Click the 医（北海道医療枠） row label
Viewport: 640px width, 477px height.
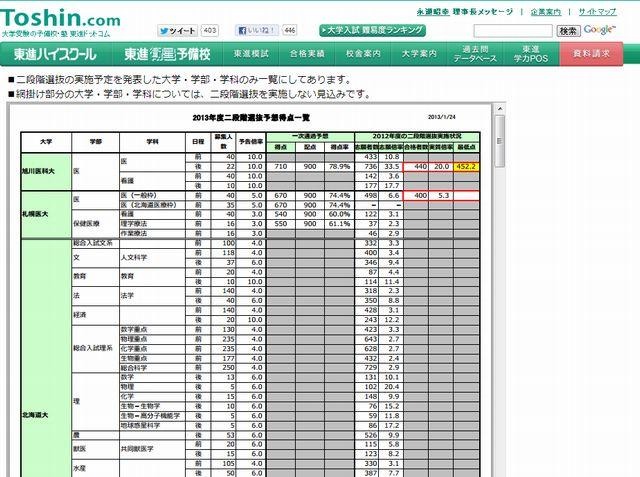[152, 205]
